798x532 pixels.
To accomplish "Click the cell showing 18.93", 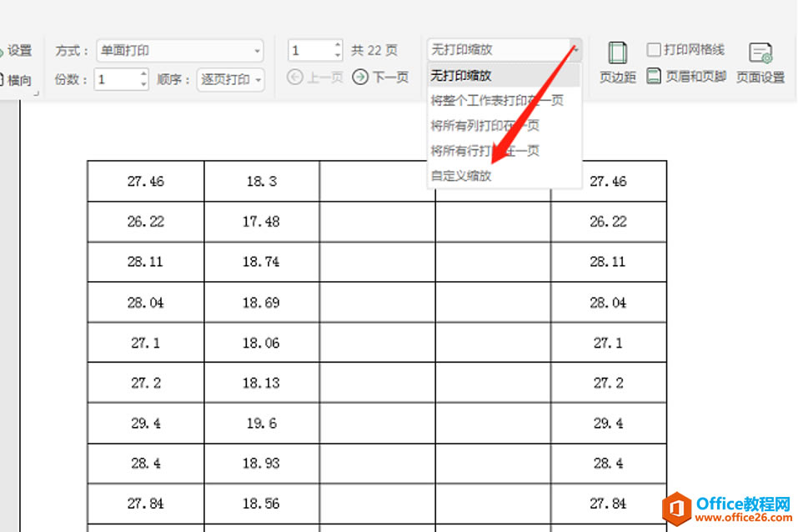I will click(x=262, y=464).
